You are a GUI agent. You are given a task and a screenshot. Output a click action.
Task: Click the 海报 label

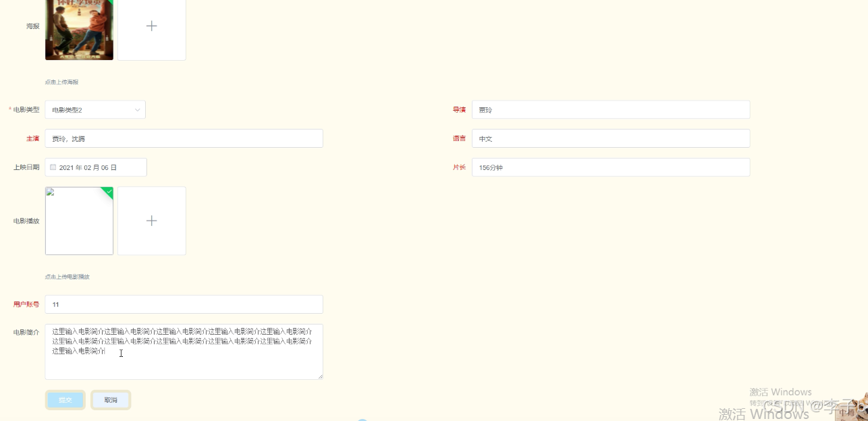(33, 26)
